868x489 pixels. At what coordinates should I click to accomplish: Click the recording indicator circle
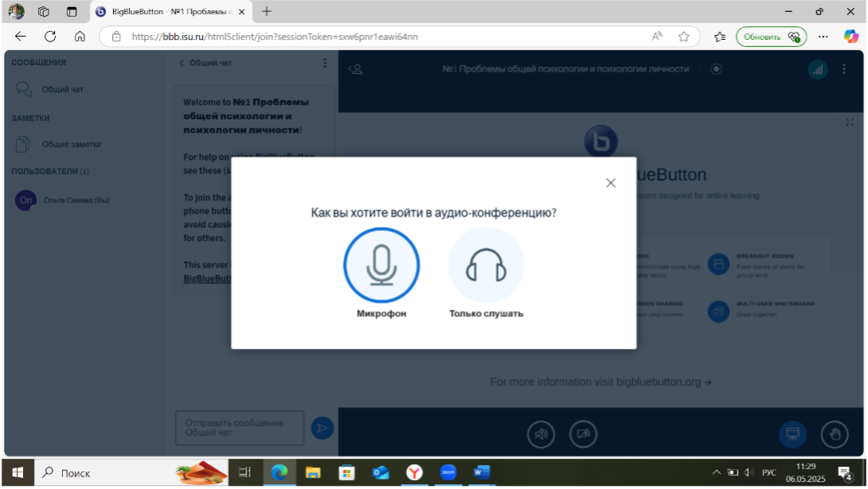pos(717,69)
